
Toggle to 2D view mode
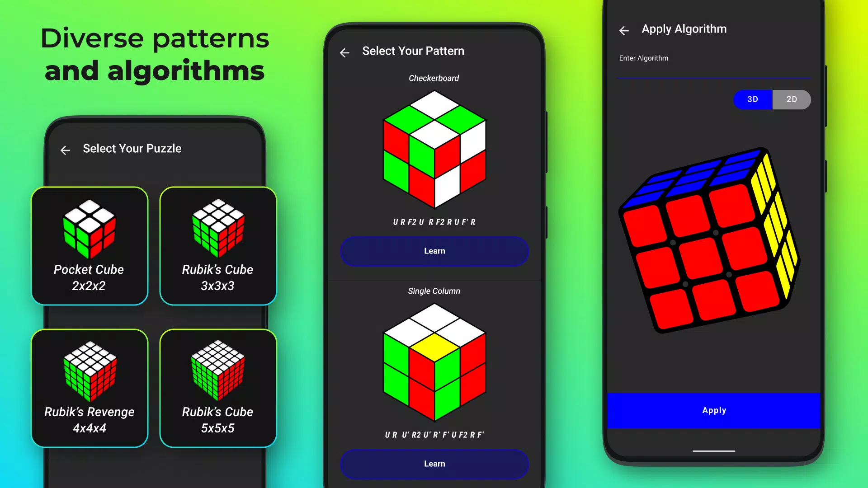[x=792, y=99]
